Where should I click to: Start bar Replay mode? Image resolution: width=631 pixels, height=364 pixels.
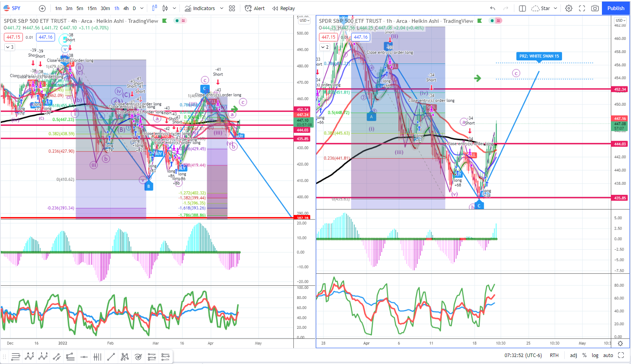pos(283,9)
